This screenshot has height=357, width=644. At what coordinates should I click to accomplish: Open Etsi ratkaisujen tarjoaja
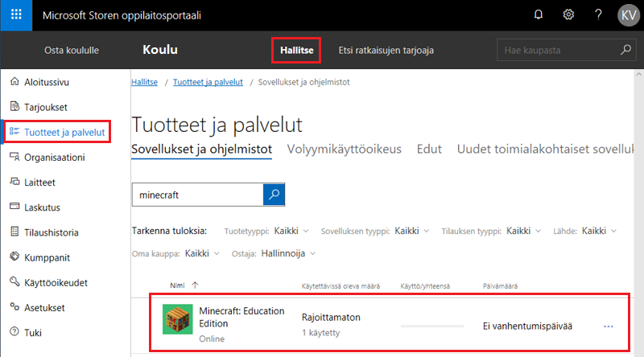coord(386,50)
